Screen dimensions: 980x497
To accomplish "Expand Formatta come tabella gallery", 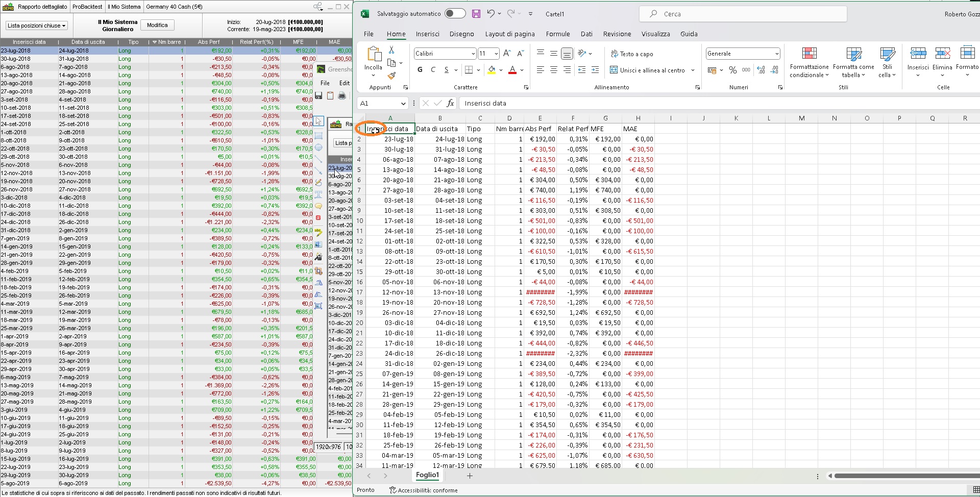I will pos(853,63).
